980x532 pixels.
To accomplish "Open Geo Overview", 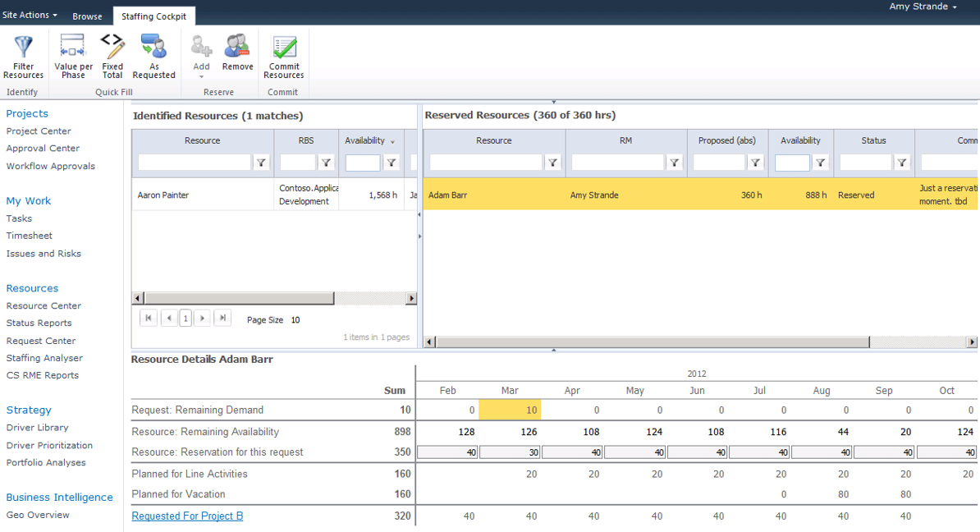I will (38, 515).
